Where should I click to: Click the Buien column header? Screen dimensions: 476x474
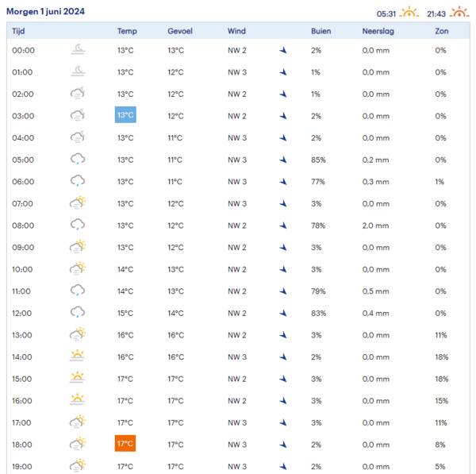point(321,31)
